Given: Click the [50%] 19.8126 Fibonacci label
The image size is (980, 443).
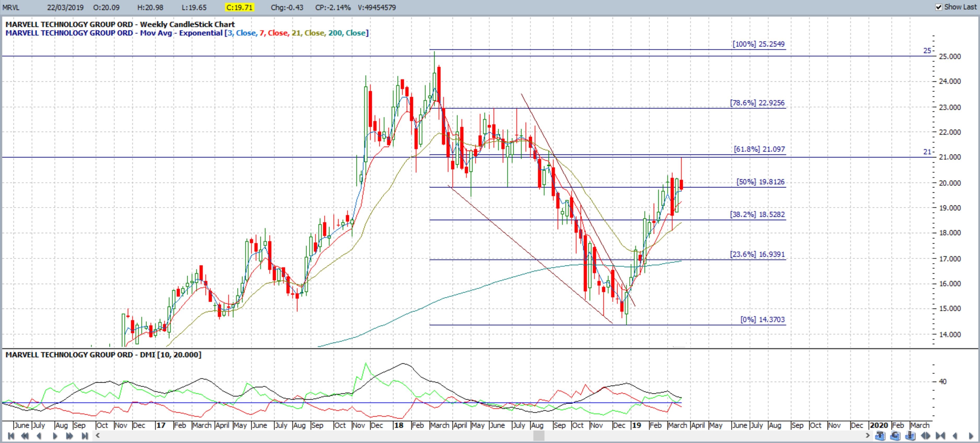Looking at the screenshot, I should click(x=760, y=182).
